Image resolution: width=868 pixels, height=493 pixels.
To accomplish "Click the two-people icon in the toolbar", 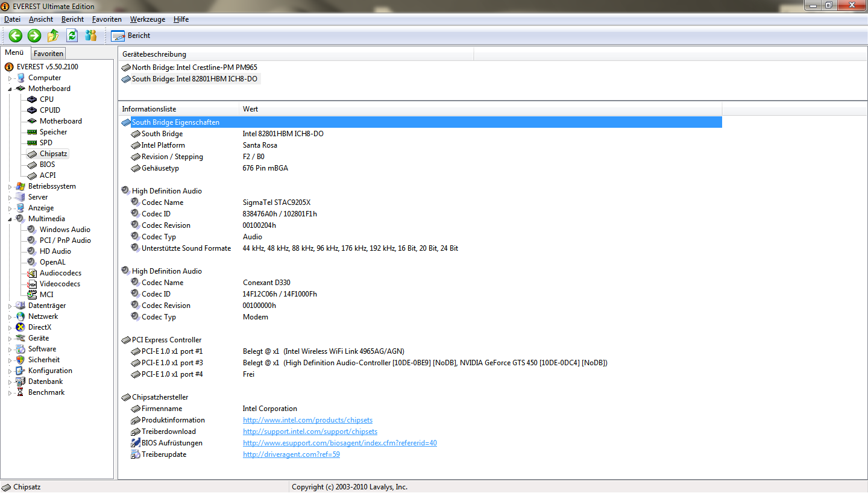I will [91, 36].
